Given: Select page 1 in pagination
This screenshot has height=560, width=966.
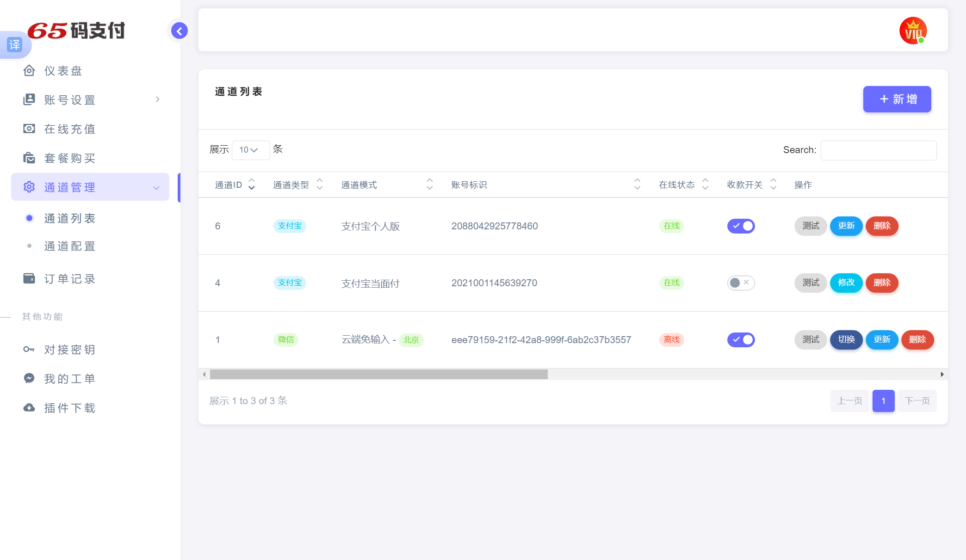Looking at the screenshot, I should [x=883, y=401].
